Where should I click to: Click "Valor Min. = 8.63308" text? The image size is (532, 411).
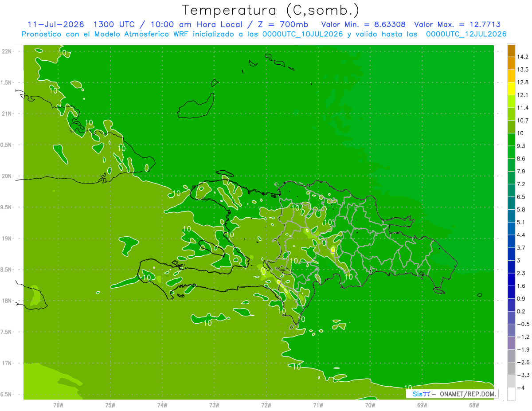click(x=363, y=24)
